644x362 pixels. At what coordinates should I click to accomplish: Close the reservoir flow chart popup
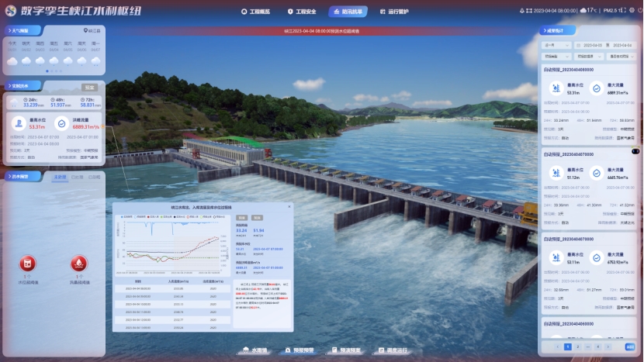click(x=289, y=207)
